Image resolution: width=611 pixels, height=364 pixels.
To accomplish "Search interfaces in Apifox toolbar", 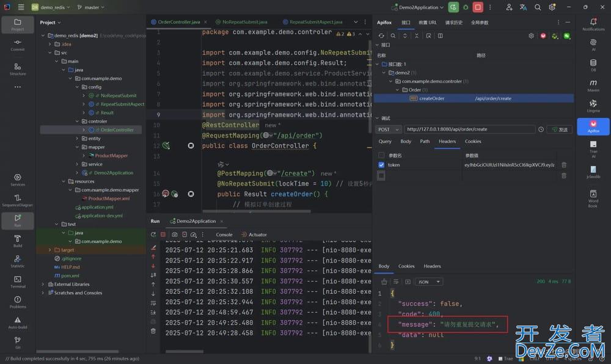I will pyautogui.click(x=393, y=36).
